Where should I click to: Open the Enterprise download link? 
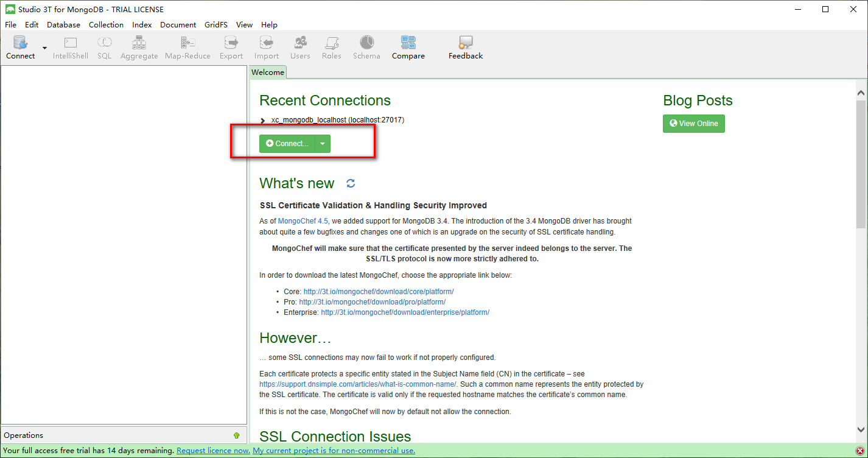(x=405, y=312)
